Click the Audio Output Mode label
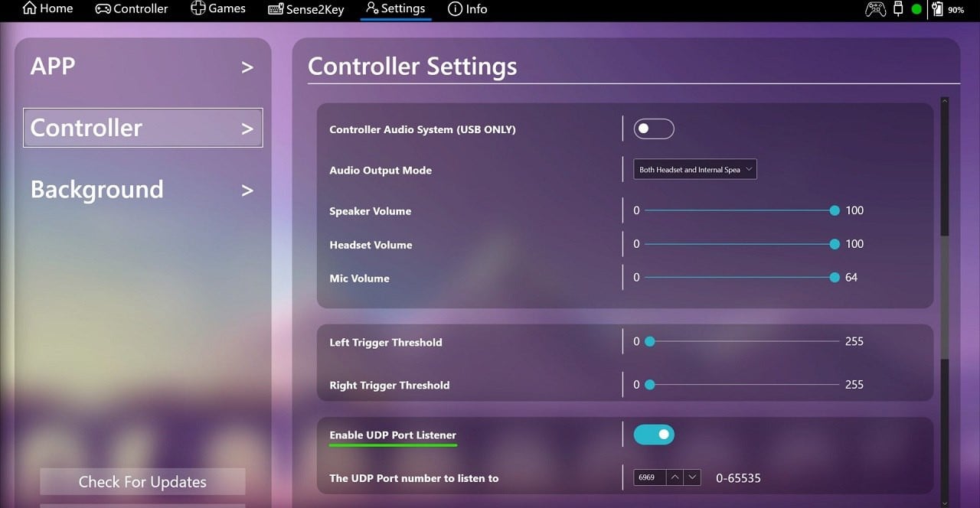 (x=381, y=171)
